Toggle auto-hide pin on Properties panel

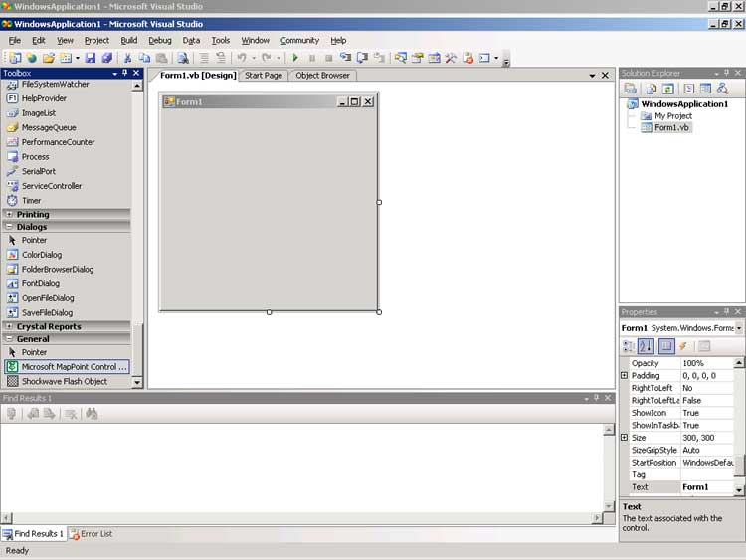[726, 311]
